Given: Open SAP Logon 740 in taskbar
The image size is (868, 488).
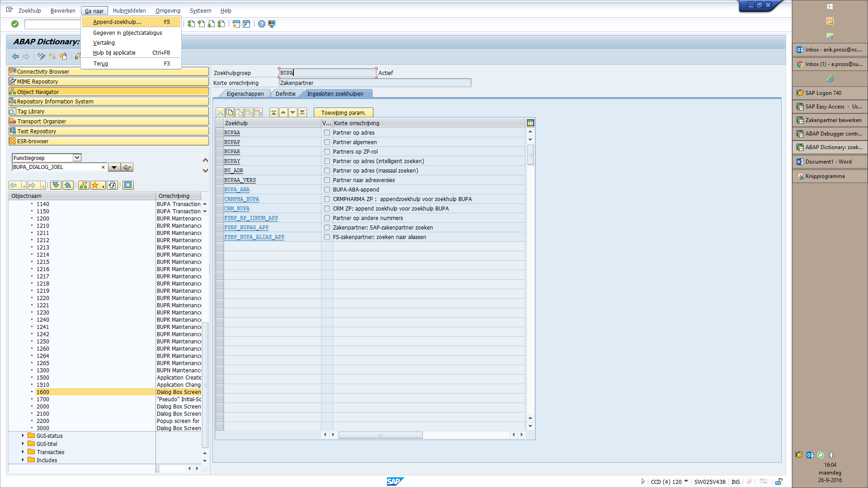Looking at the screenshot, I should (x=830, y=93).
